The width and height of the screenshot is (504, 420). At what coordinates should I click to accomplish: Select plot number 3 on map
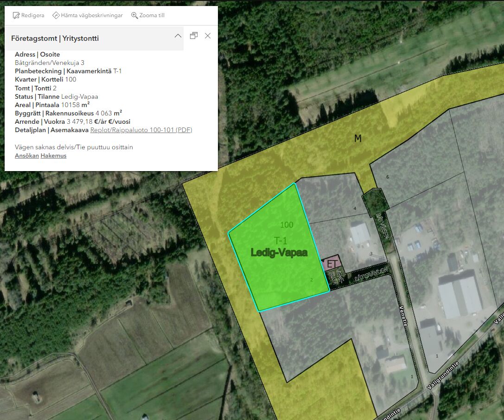point(371,254)
